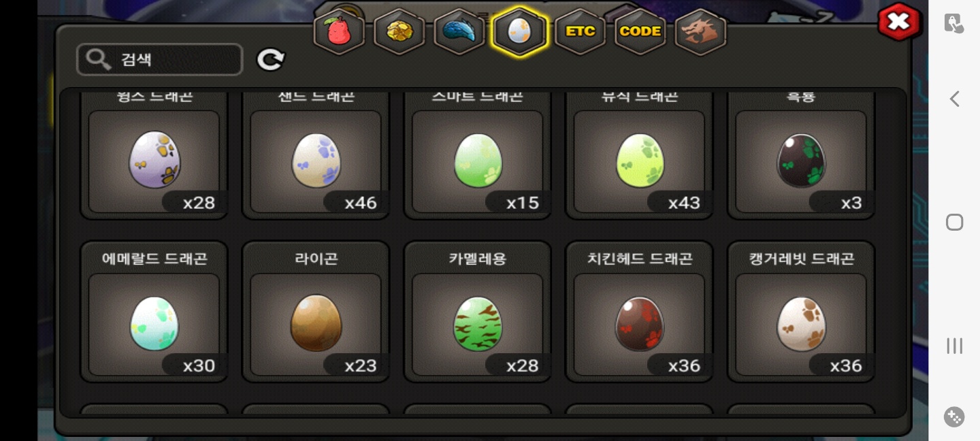Open the ETC category tab
Image resolution: width=980 pixels, height=441 pixels.
tap(580, 32)
